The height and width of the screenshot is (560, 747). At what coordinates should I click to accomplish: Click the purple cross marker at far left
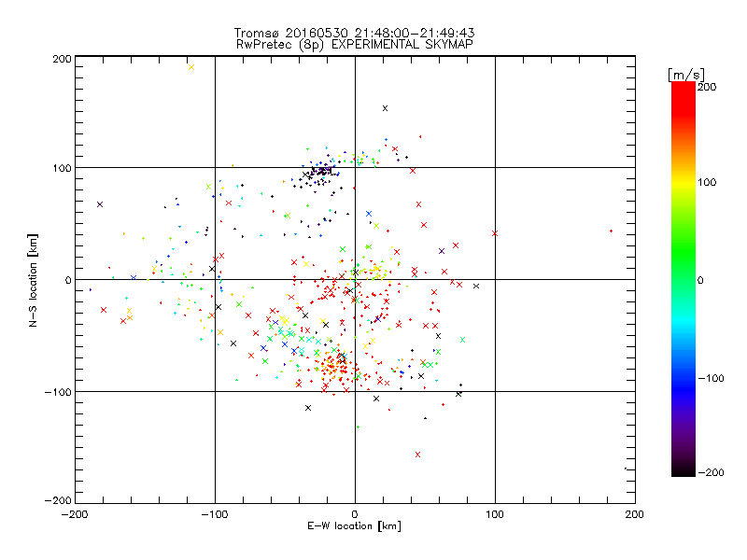click(100, 204)
